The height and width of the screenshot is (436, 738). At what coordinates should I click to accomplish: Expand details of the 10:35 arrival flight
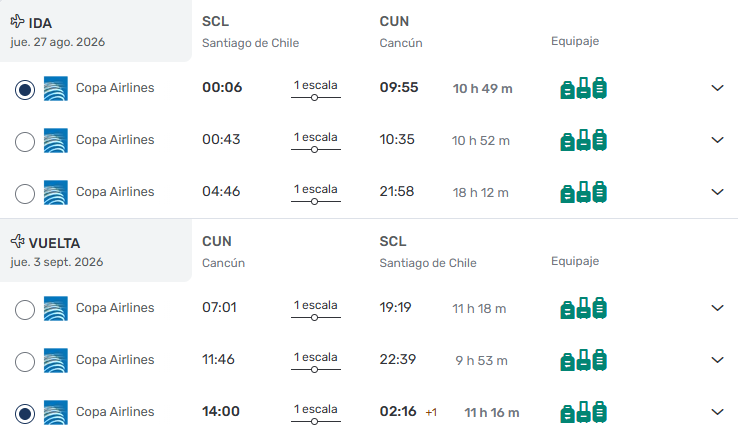[x=717, y=140]
